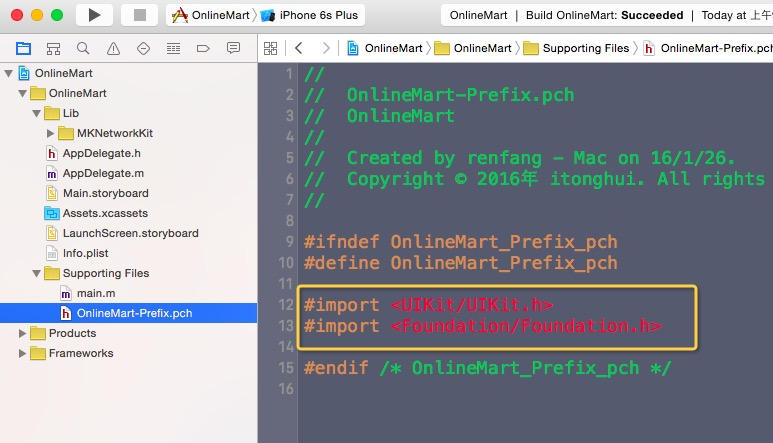Click the #ifndef OnlineMart_Prefix_pch line
Viewport: 773px width, 443px height.
point(460,242)
